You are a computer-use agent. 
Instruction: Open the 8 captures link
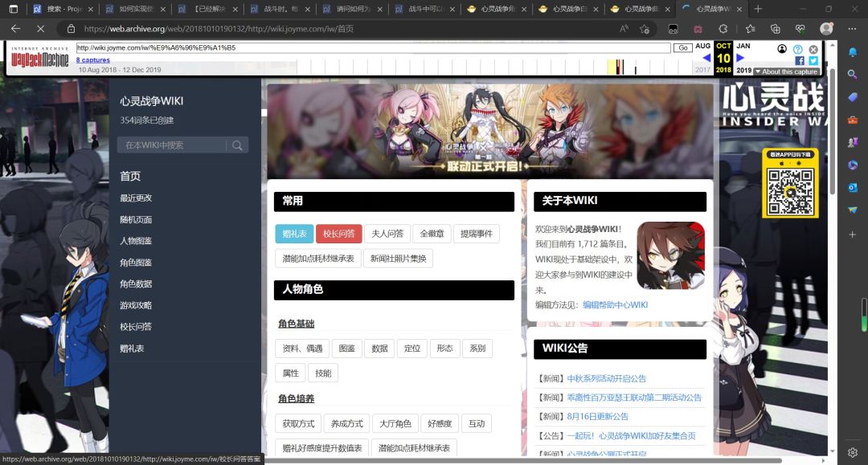click(93, 59)
